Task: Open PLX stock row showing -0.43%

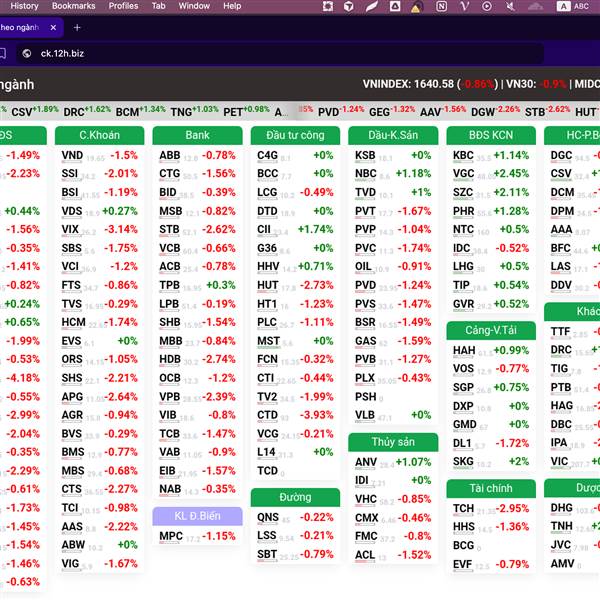Action: pyautogui.click(x=393, y=378)
